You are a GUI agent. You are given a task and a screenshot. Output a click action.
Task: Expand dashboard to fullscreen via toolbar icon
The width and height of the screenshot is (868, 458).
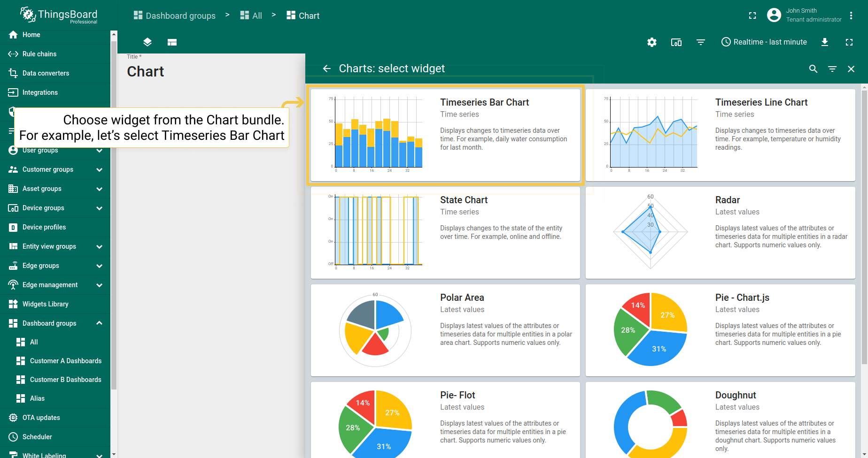tap(849, 42)
